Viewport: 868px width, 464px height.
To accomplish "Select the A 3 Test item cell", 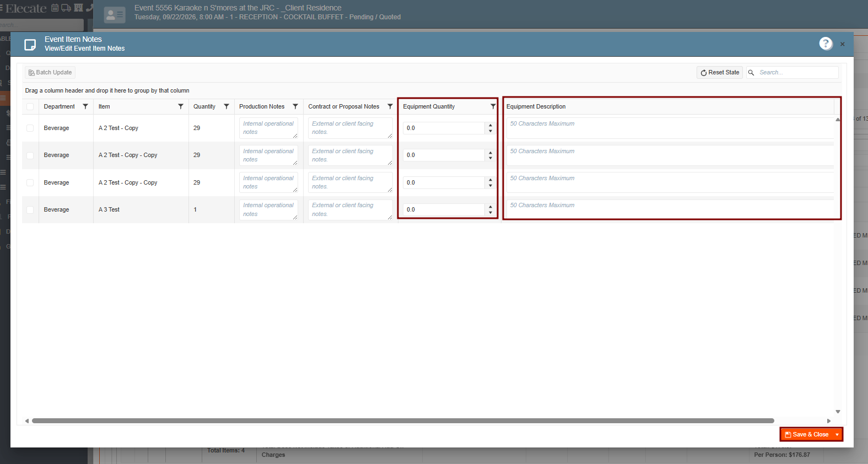I will coord(141,209).
